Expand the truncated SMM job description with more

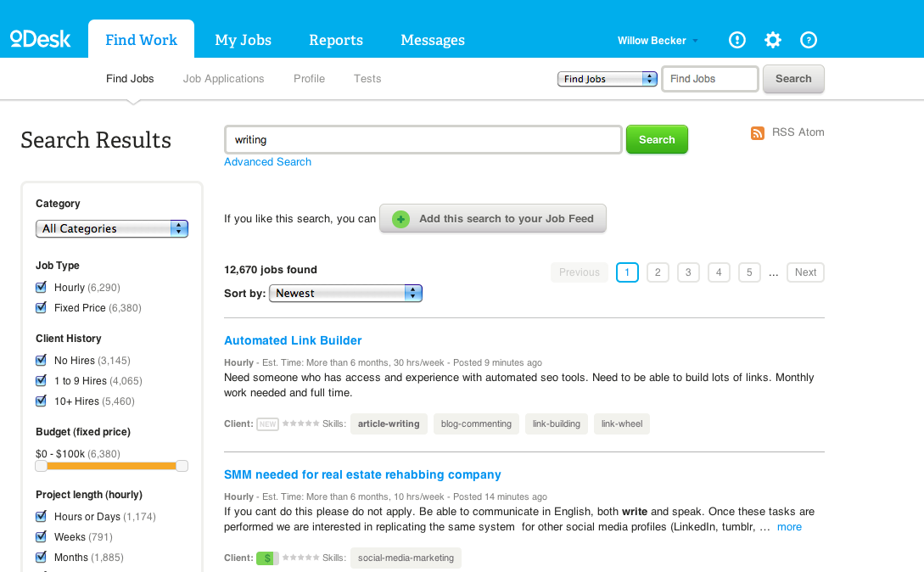pyautogui.click(x=789, y=527)
